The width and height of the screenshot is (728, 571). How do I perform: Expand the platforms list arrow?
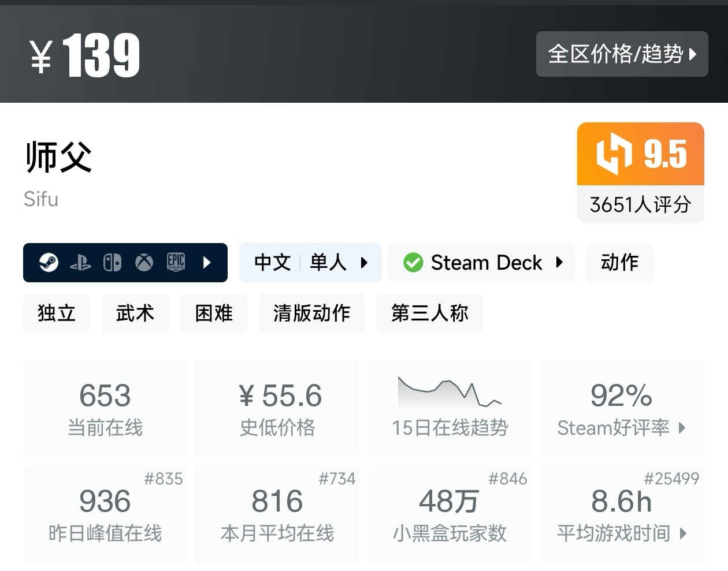click(x=207, y=263)
